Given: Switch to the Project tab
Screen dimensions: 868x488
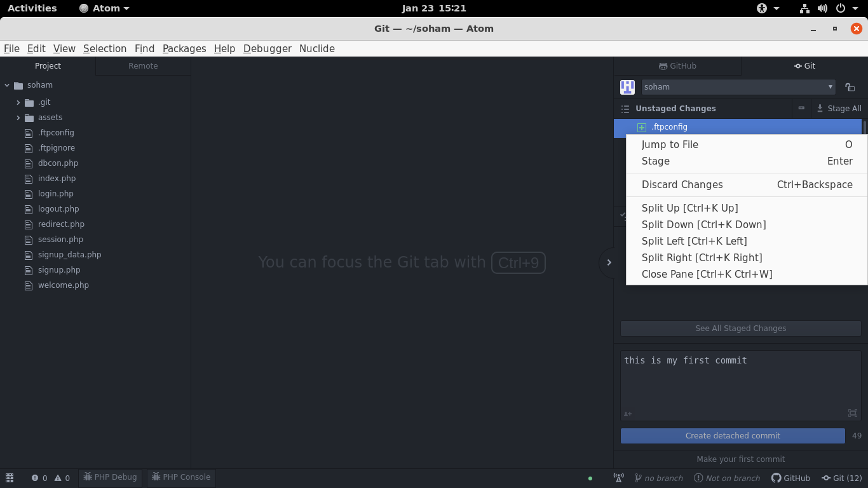Looking at the screenshot, I should pyautogui.click(x=48, y=66).
